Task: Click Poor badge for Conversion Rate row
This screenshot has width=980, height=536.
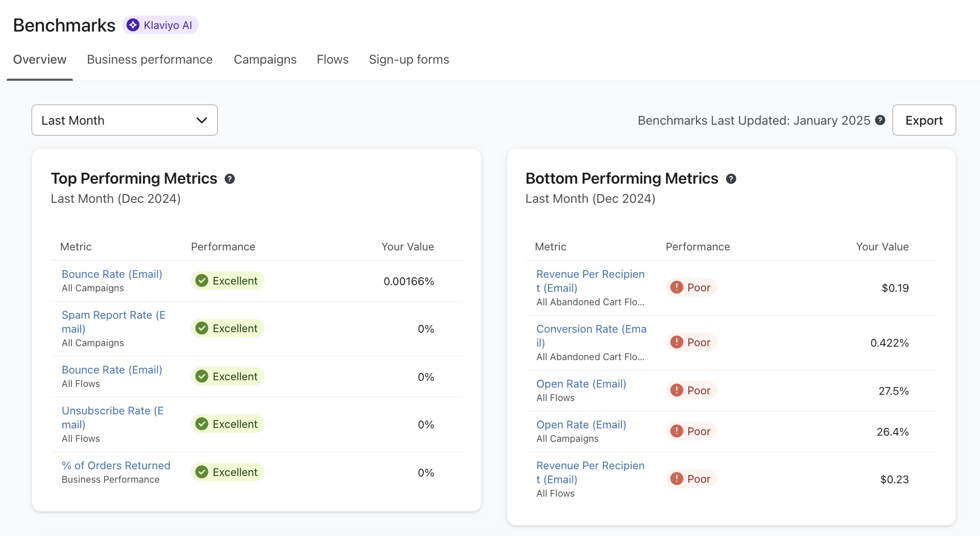Action: [x=691, y=343]
